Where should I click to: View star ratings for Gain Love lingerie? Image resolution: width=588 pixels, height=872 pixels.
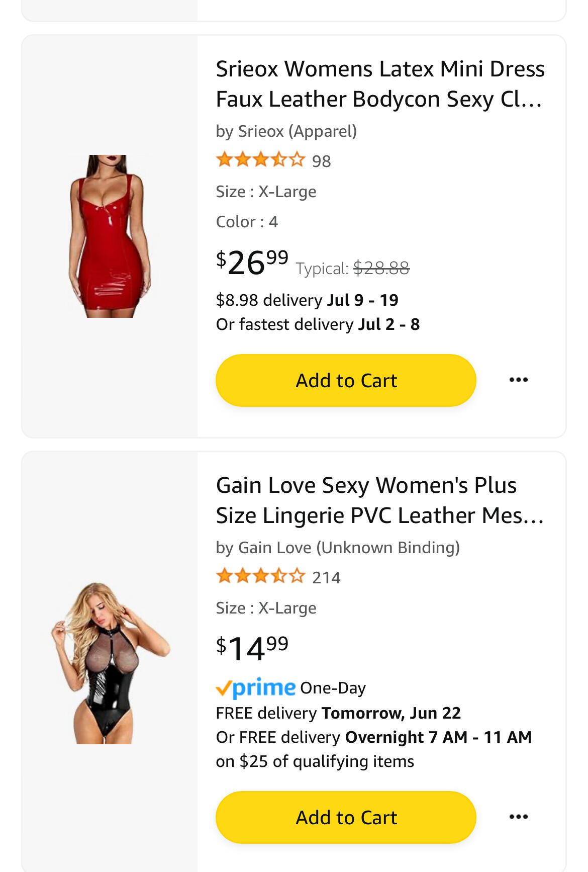click(x=260, y=576)
